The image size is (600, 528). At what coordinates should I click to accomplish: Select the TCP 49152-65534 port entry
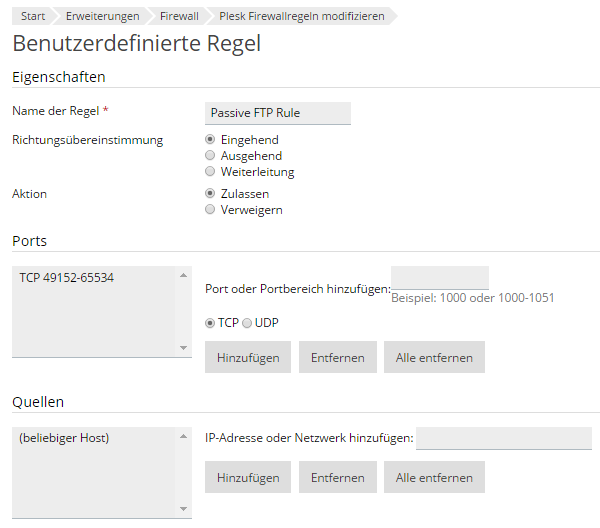[x=67, y=277]
